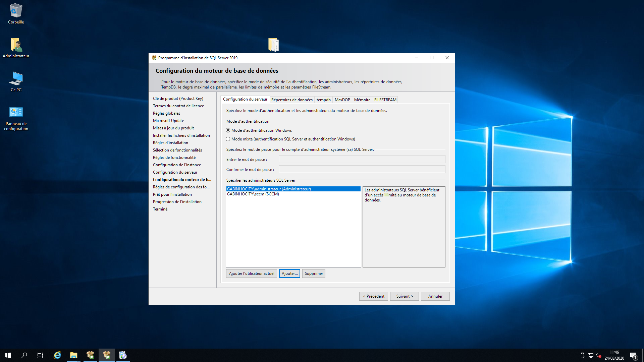
Task: Click the muted volume tray icon
Action: [598, 355]
